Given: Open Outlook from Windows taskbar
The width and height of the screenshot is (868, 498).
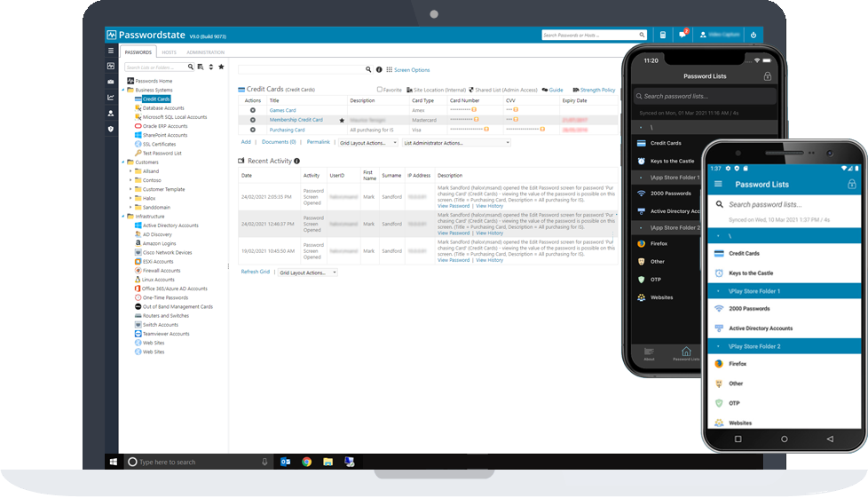Looking at the screenshot, I should [x=286, y=462].
